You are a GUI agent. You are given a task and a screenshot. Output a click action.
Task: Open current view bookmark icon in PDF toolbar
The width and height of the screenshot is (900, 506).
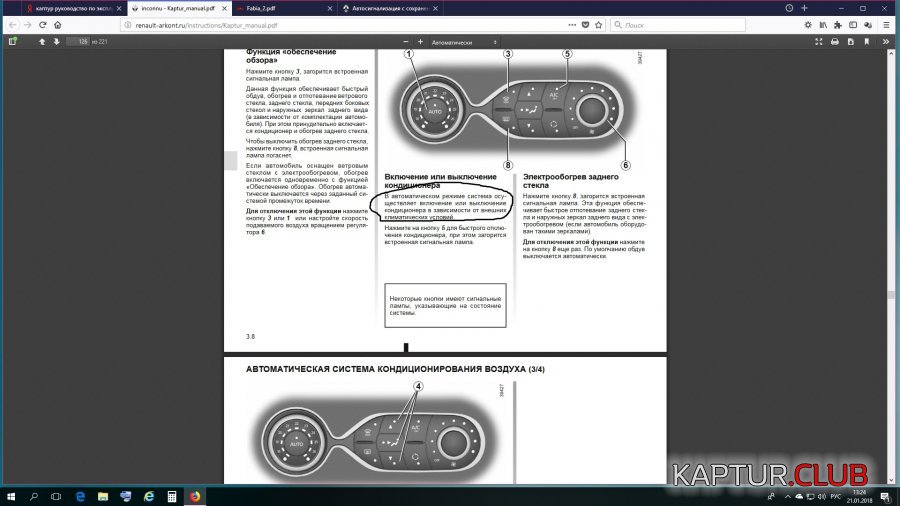pos(867,41)
